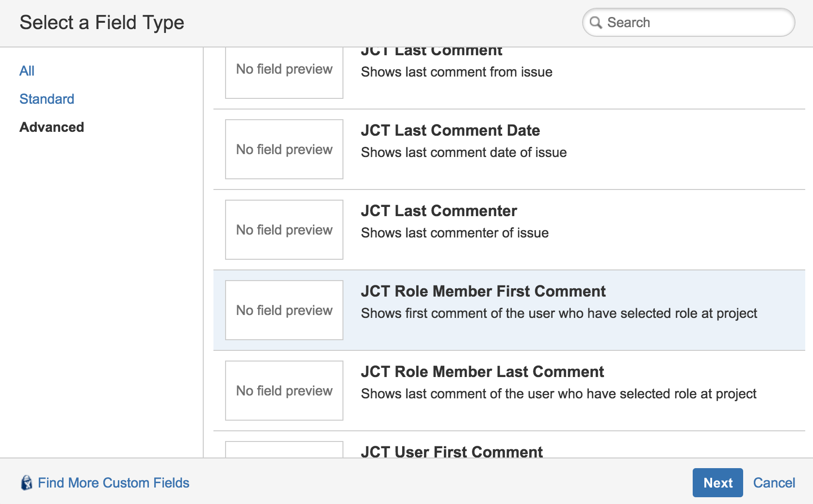Pick JCT Role Member First Comment

pyautogui.click(x=509, y=310)
